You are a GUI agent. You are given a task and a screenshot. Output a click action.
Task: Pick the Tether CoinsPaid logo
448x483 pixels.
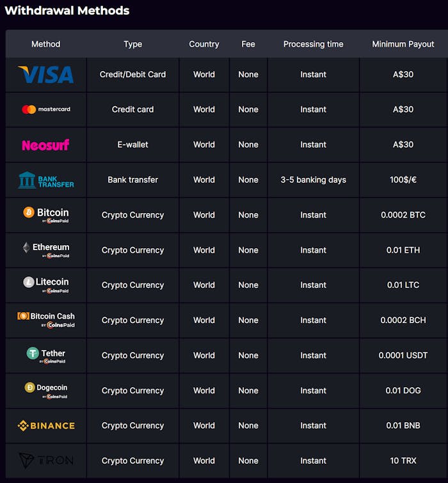(x=46, y=356)
